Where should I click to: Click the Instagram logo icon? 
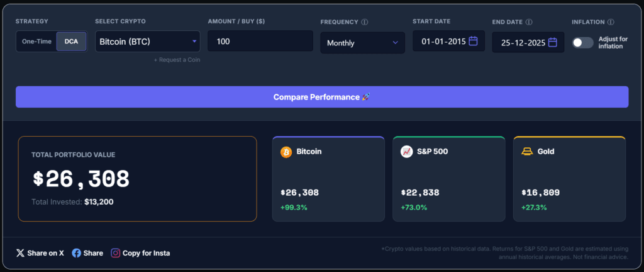pyautogui.click(x=116, y=253)
